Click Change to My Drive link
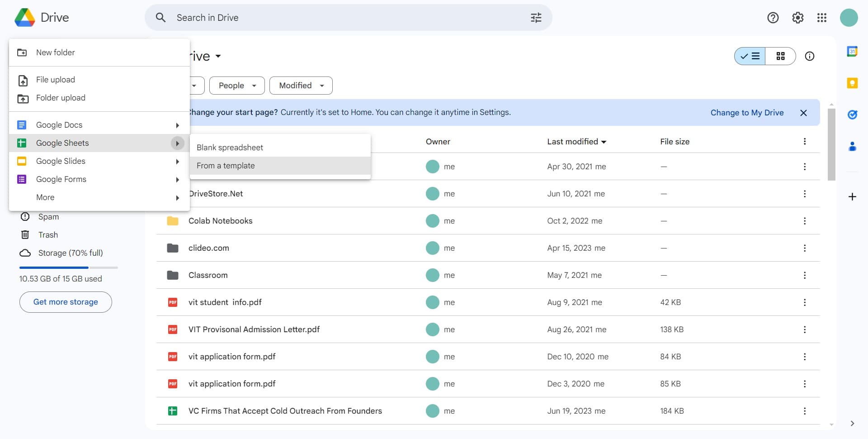The width and height of the screenshot is (868, 439). coord(747,113)
